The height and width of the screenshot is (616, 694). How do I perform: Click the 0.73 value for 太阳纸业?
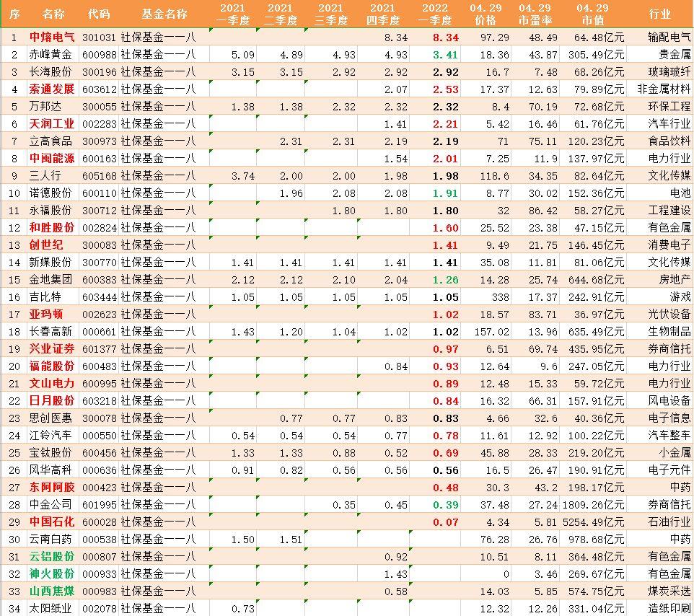pyautogui.click(x=242, y=609)
